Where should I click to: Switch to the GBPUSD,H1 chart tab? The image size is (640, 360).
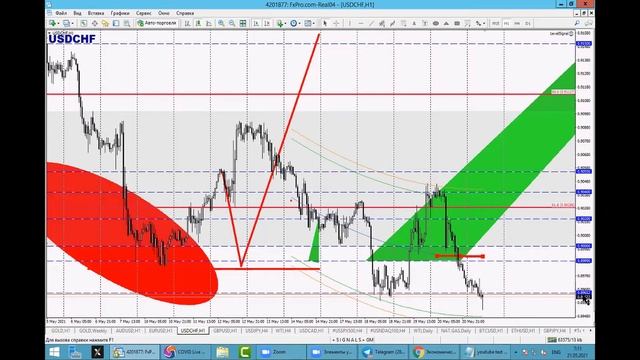click(x=225, y=331)
